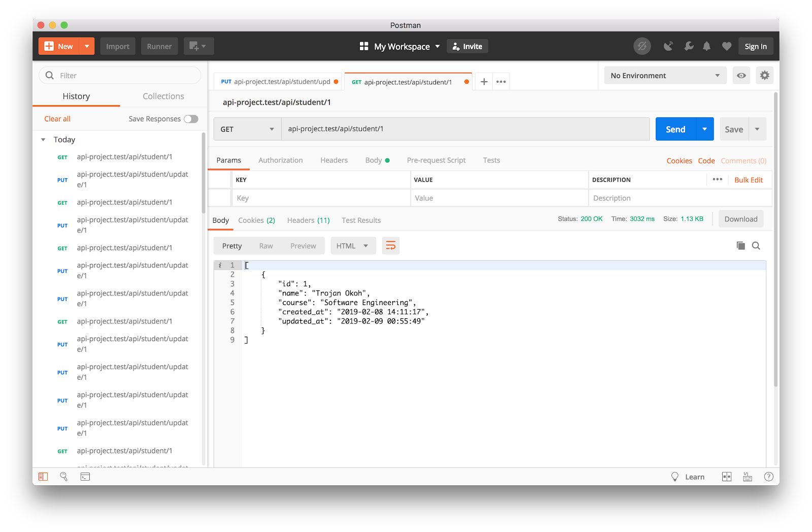Click the Key param input cell

click(321, 198)
